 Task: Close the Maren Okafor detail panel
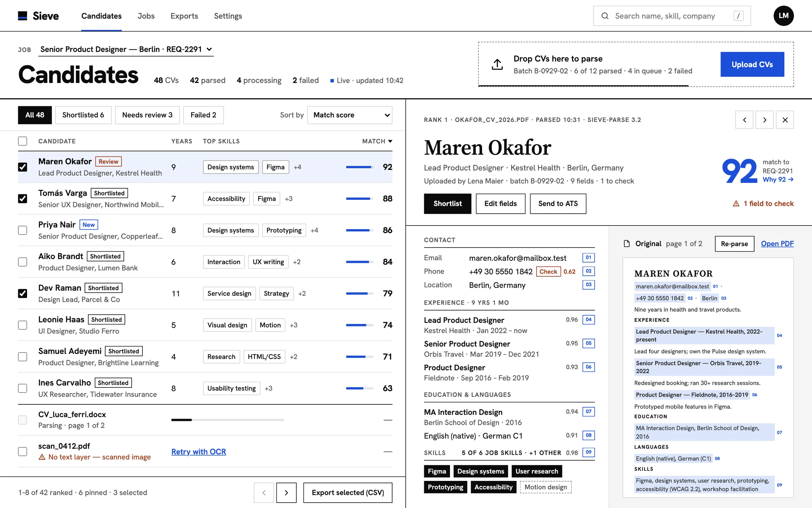785,120
